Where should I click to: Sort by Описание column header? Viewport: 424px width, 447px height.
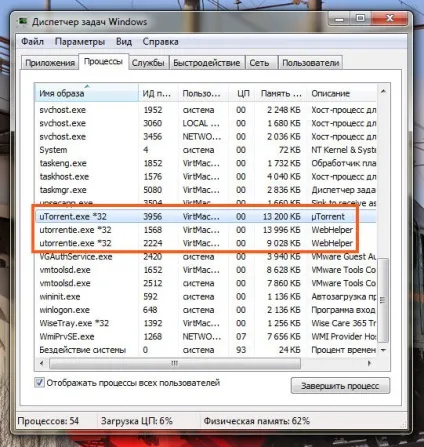click(x=341, y=93)
